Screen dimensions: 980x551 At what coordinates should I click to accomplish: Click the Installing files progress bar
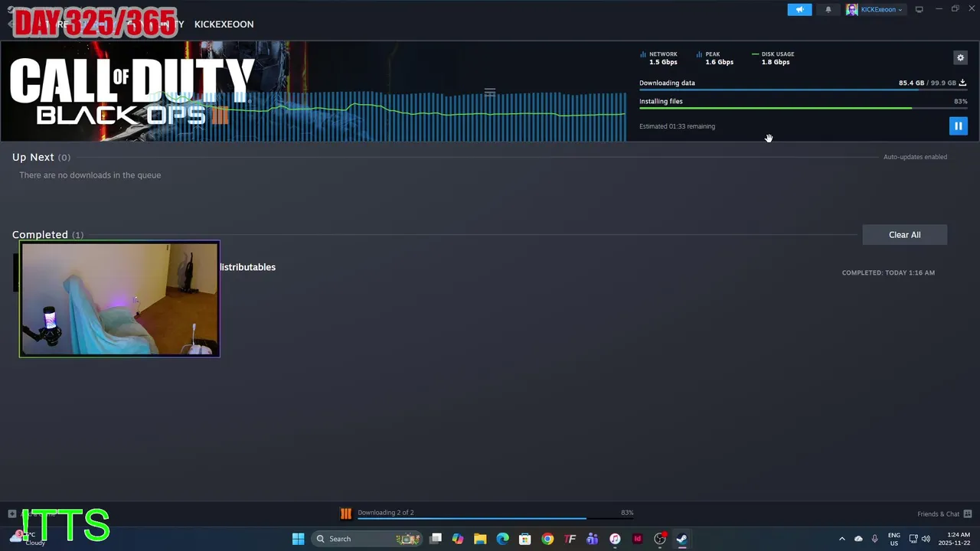click(x=803, y=109)
